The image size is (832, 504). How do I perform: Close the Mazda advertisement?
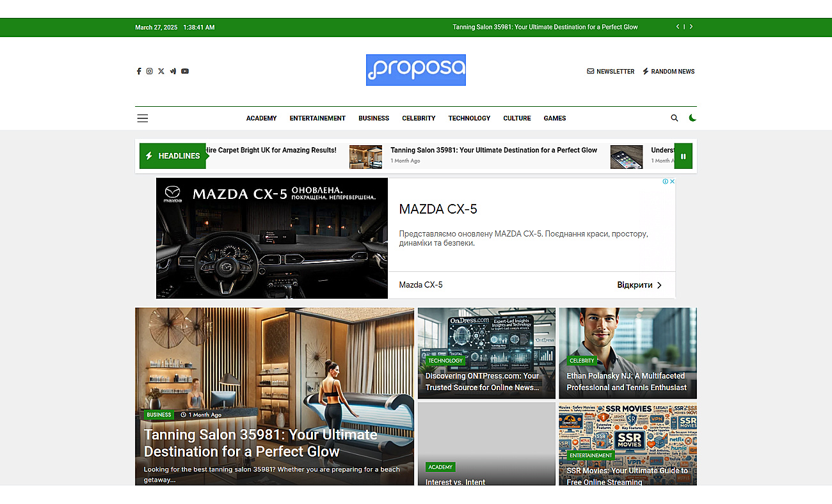click(672, 182)
